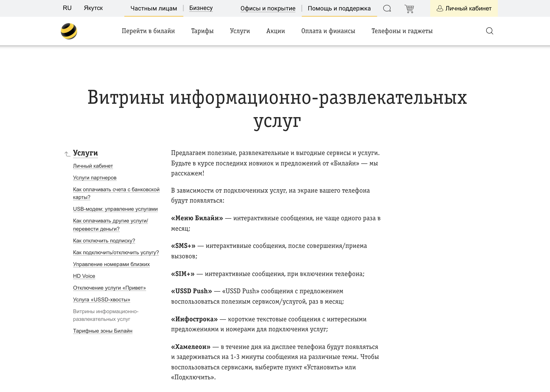Click the Личный кабинет link in the sidebar

click(x=93, y=166)
